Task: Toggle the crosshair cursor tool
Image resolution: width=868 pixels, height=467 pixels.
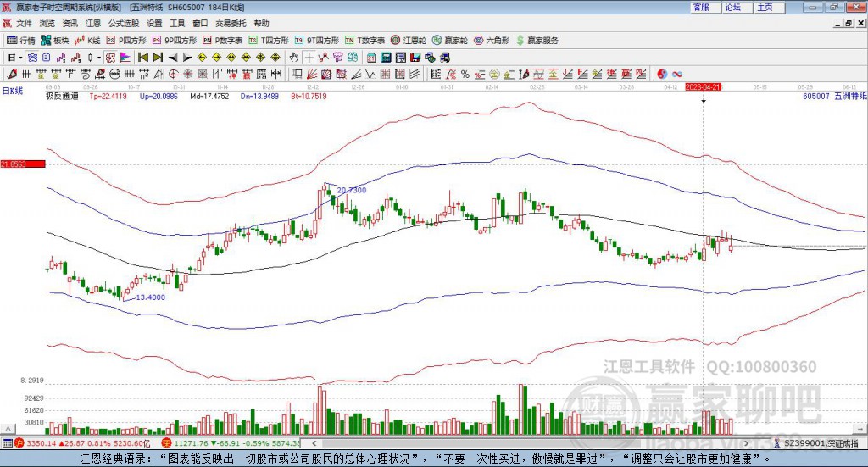Action: (x=309, y=57)
